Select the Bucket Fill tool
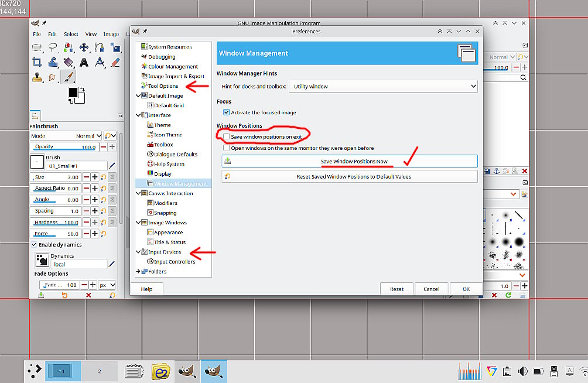Image resolution: width=588 pixels, height=383 pixels. tap(69, 62)
